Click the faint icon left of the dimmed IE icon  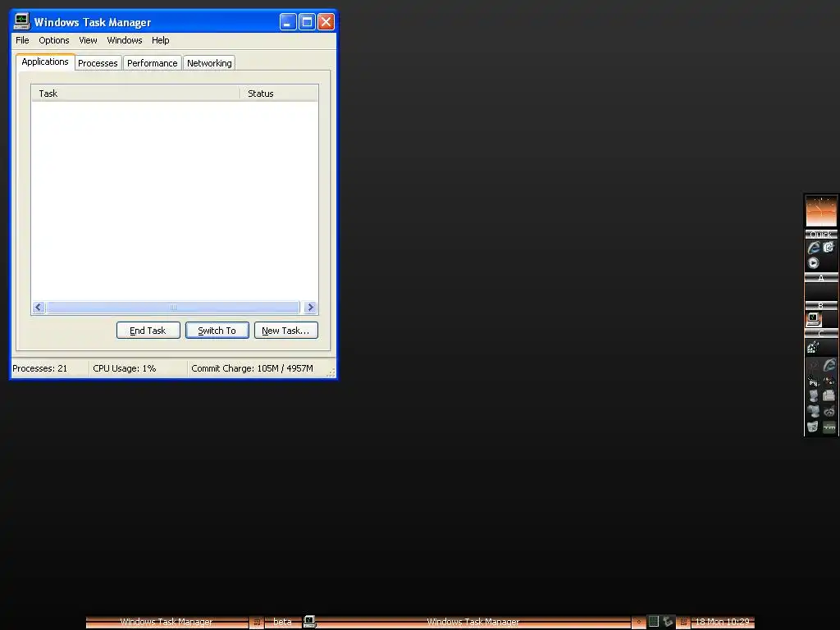point(814,365)
